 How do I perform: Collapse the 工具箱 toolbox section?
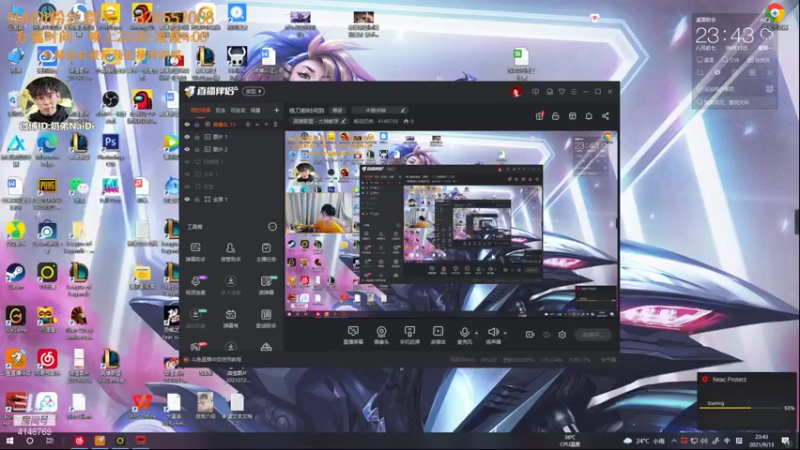[x=272, y=227]
